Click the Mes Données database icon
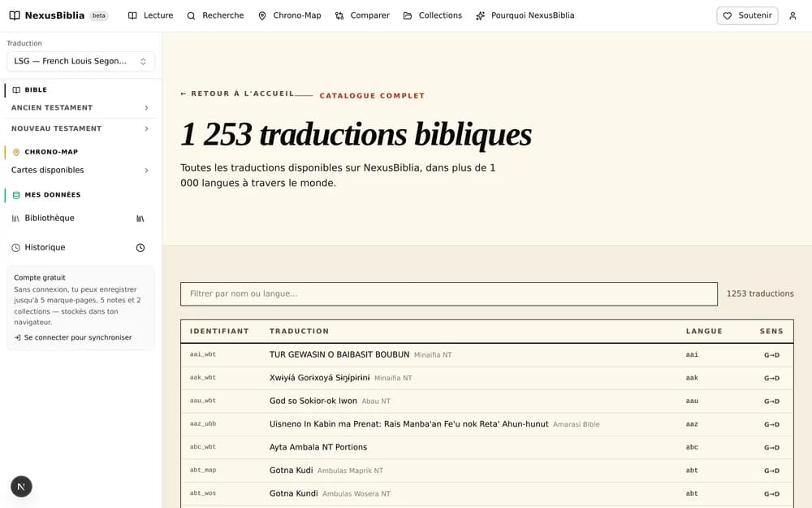Viewport: 812px width, 508px height. 16,195
